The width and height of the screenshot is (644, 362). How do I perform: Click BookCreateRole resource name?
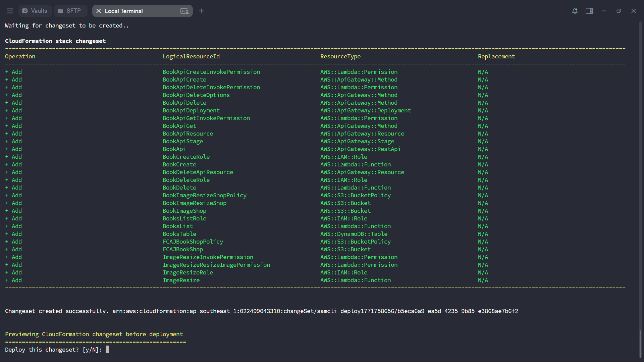point(186,157)
